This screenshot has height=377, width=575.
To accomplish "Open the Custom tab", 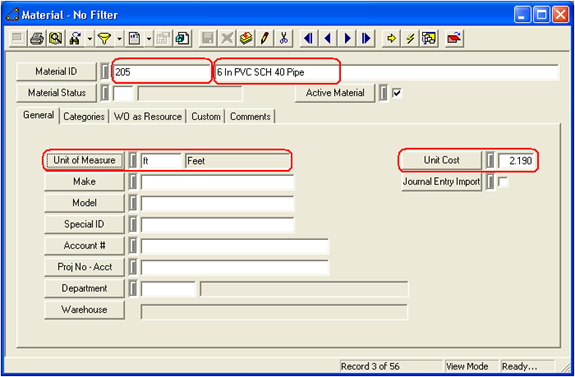I will 206,117.
